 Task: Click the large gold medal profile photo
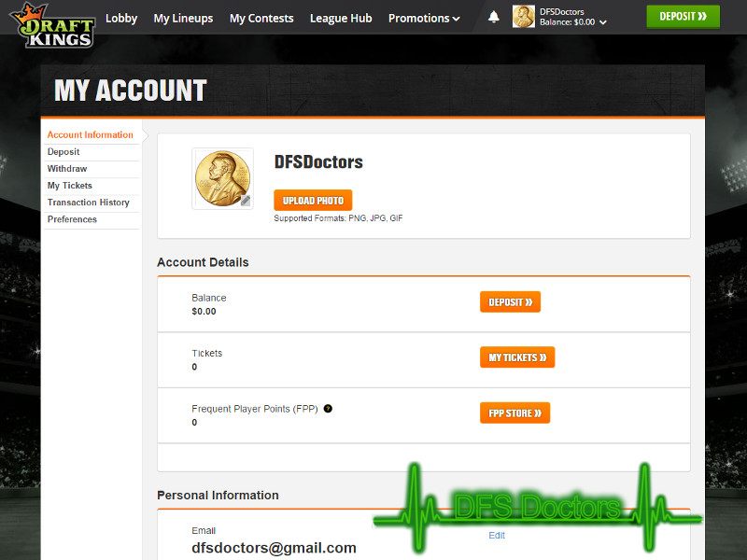(222, 178)
